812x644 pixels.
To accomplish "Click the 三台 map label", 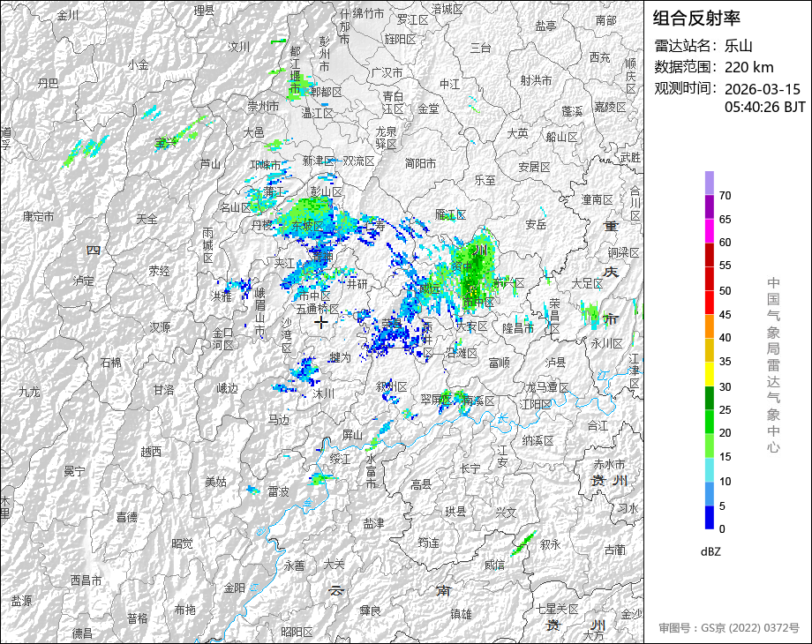I will (x=480, y=49).
